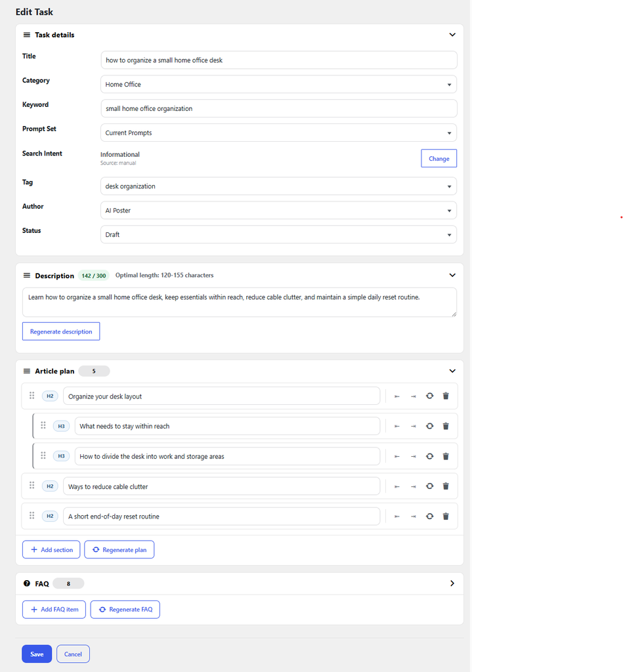
Task: Regenerate 'Ways to reduce cable clutter' heading
Action: [429, 486]
